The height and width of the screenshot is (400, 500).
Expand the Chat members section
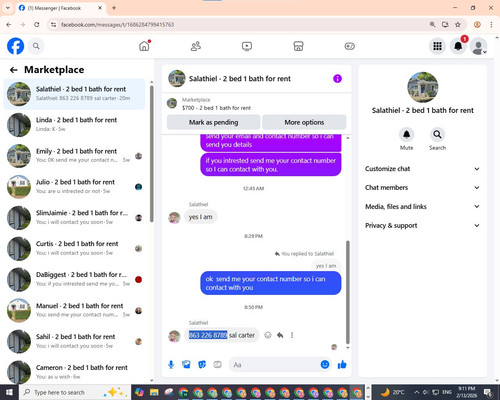[422, 187]
